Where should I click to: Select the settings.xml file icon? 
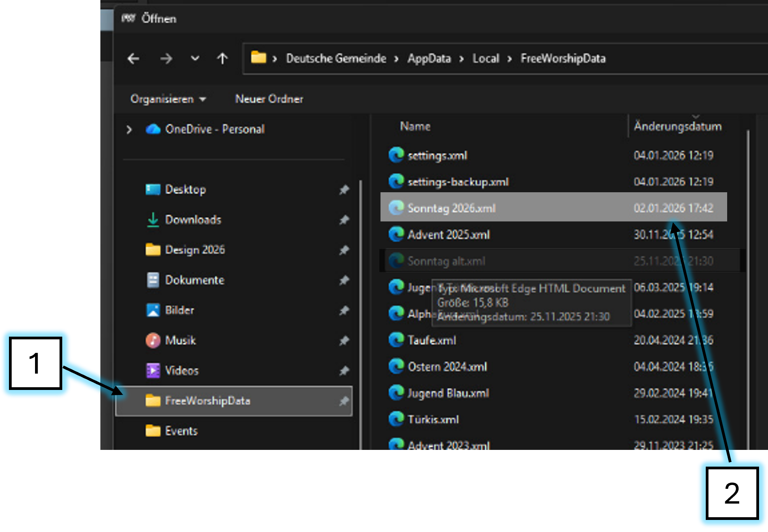coord(396,155)
